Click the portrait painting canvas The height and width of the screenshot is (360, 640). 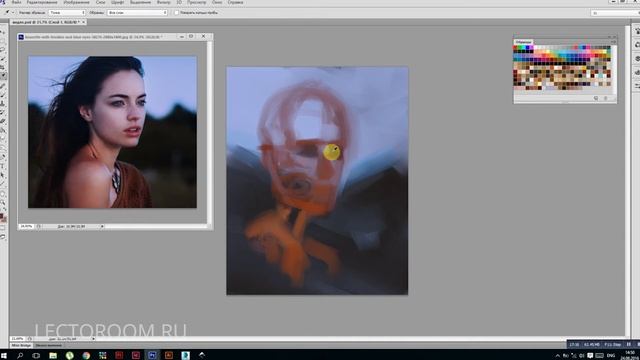point(317,180)
